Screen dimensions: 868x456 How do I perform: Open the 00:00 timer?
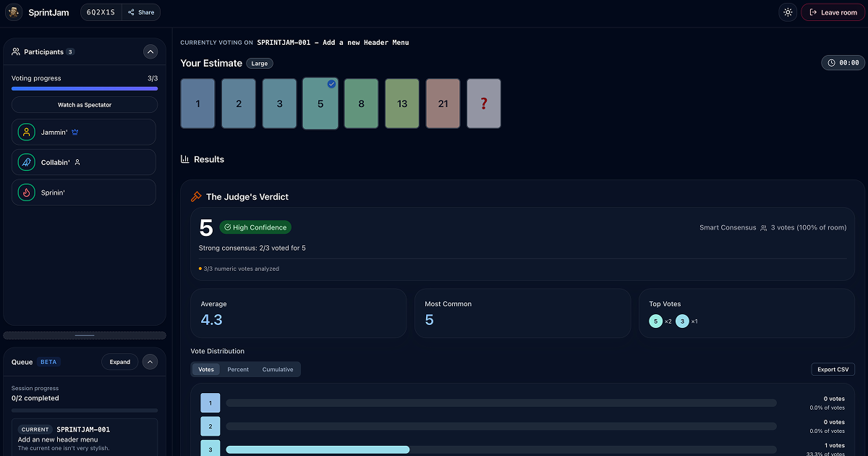tap(843, 63)
